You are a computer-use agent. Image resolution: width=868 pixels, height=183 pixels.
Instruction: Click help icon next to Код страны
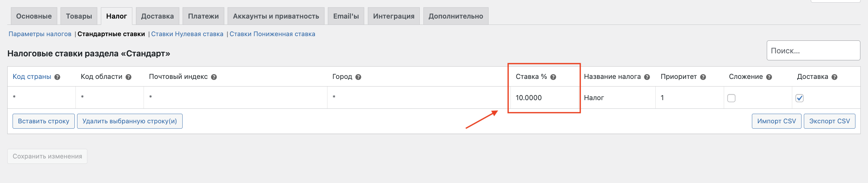tap(57, 77)
